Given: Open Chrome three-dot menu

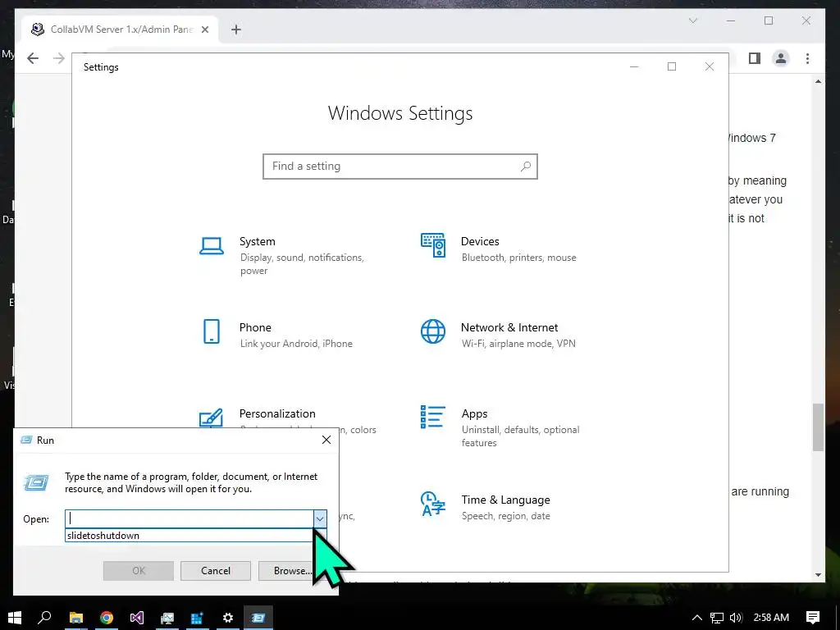Looking at the screenshot, I should pos(807,58).
